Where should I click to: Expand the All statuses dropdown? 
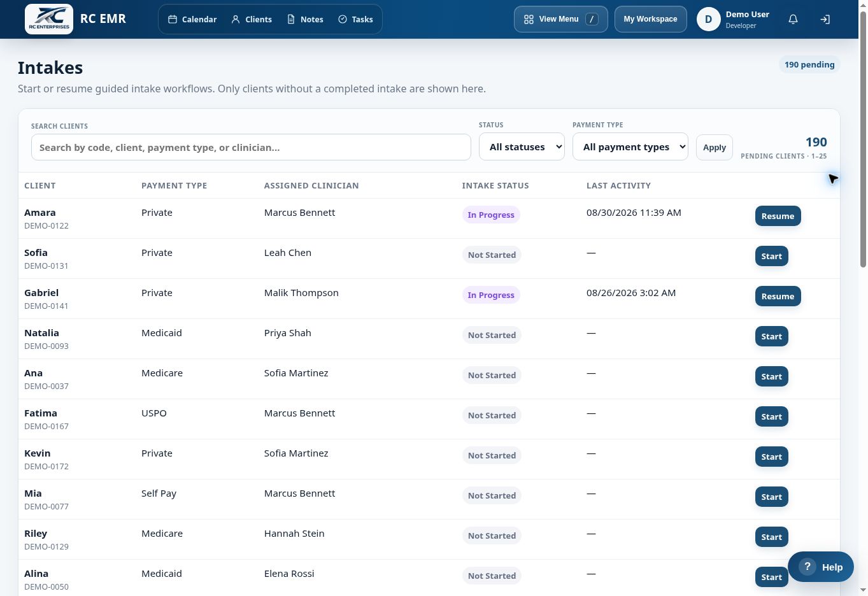(x=522, y=146)
